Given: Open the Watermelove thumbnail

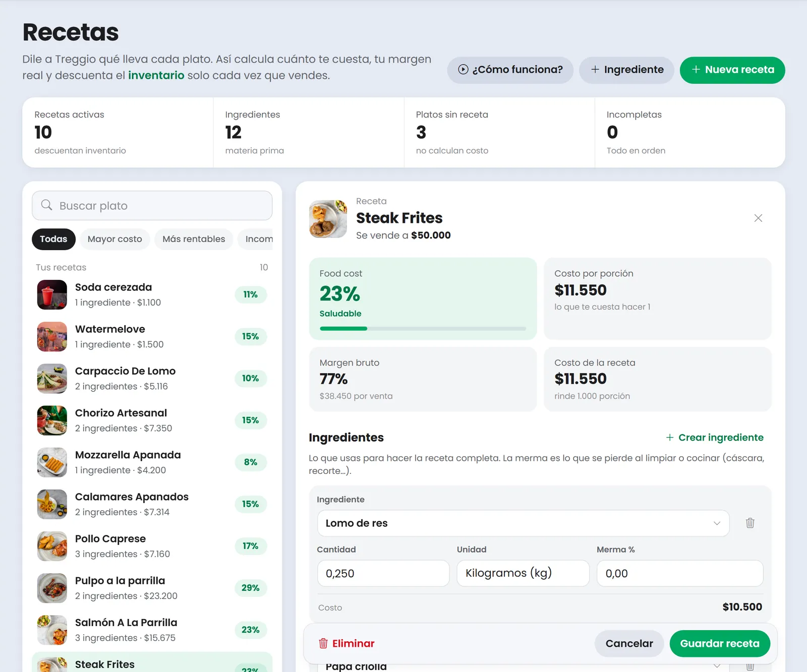Looking at the screenshot, I should pyautogui.click(x=52, y=336).
